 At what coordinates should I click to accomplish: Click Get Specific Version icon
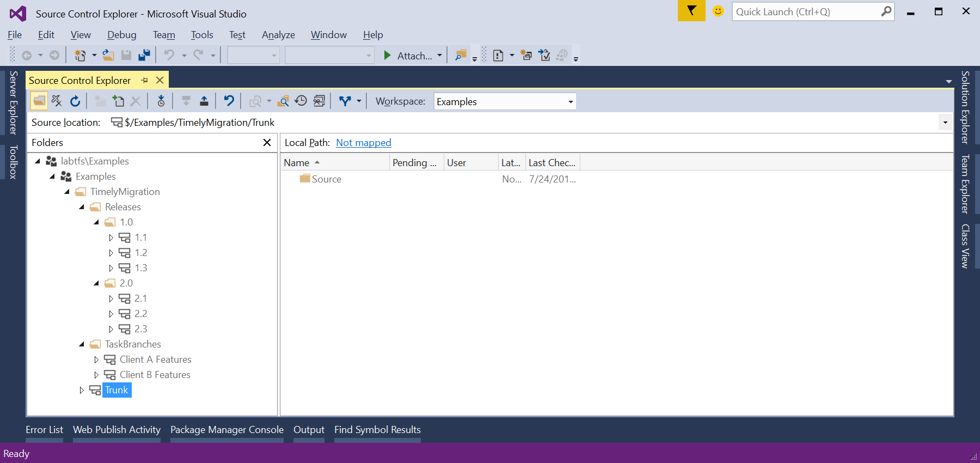pyautogui.click(x=161, y=101)
